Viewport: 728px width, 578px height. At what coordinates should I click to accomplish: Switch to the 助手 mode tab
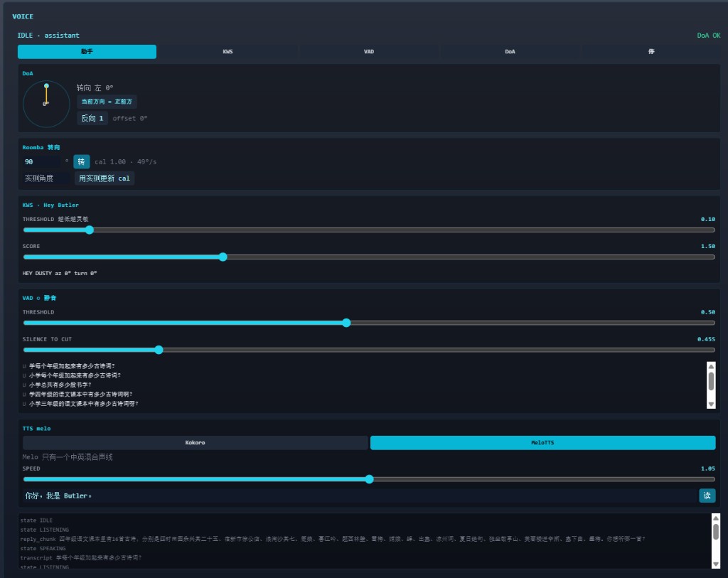tap(87, 51)
